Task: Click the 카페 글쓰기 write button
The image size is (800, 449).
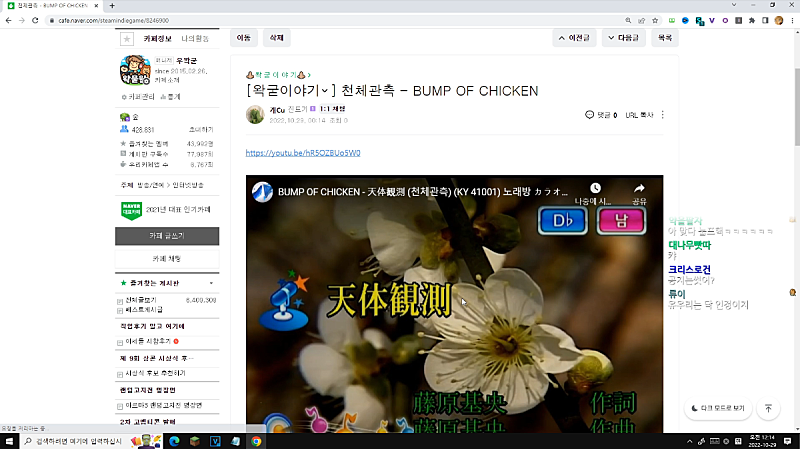Action: pyautogui.click(x=167, y=236)
